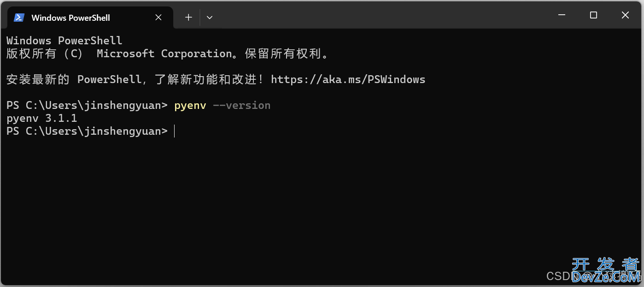Click the PowerShell icon in the tab
The image size is (644, 287).
[x=19, y=18]
